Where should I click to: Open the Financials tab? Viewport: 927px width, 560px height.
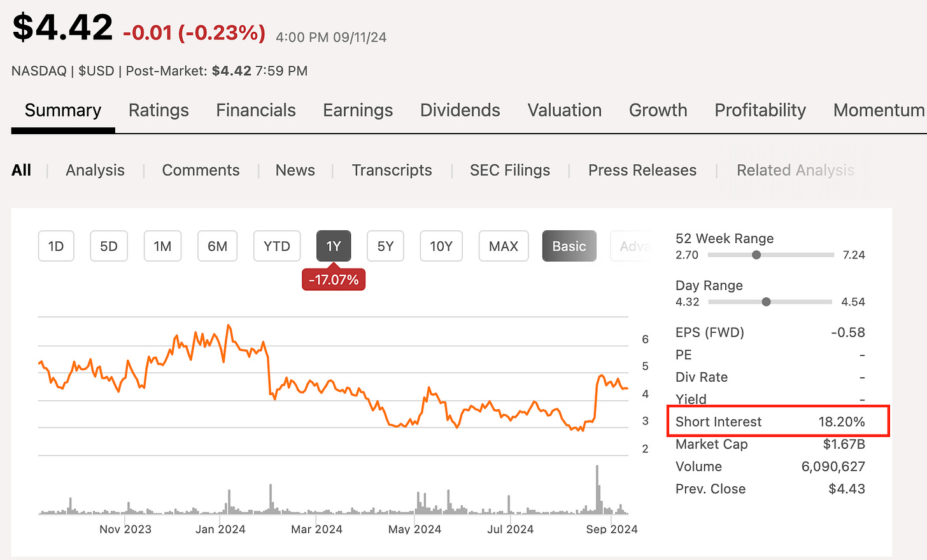coord(256,111)
